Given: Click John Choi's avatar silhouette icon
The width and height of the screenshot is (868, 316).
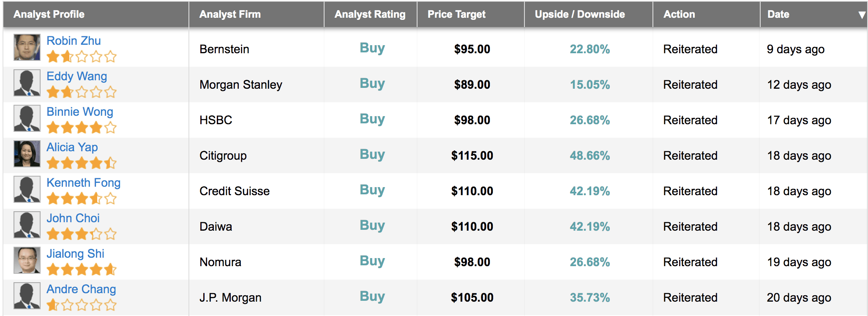Looking at the screenshot, I should (27, 225).
